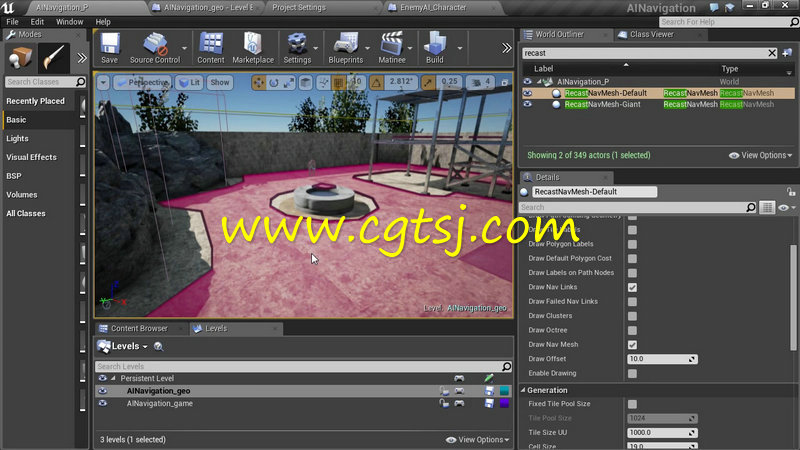Enable Draw Default Polygon Cost checkbox
Screen dimensions: 800x450
tap(632, 259)
